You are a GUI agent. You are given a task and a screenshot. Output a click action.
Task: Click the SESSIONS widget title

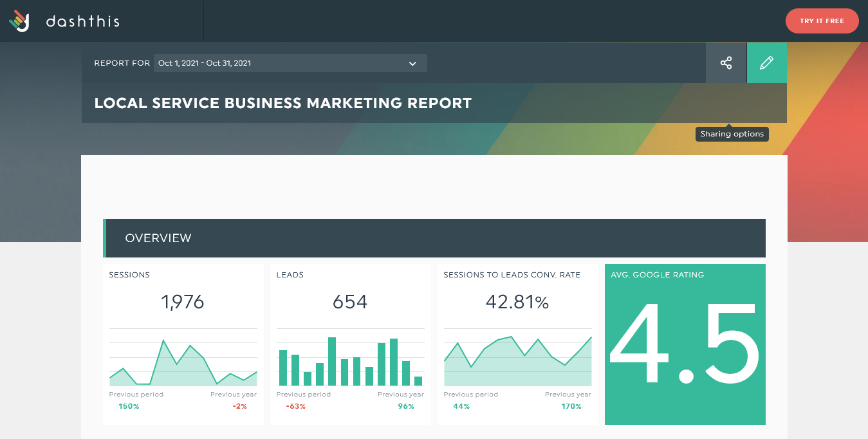(x=129, y=275)
